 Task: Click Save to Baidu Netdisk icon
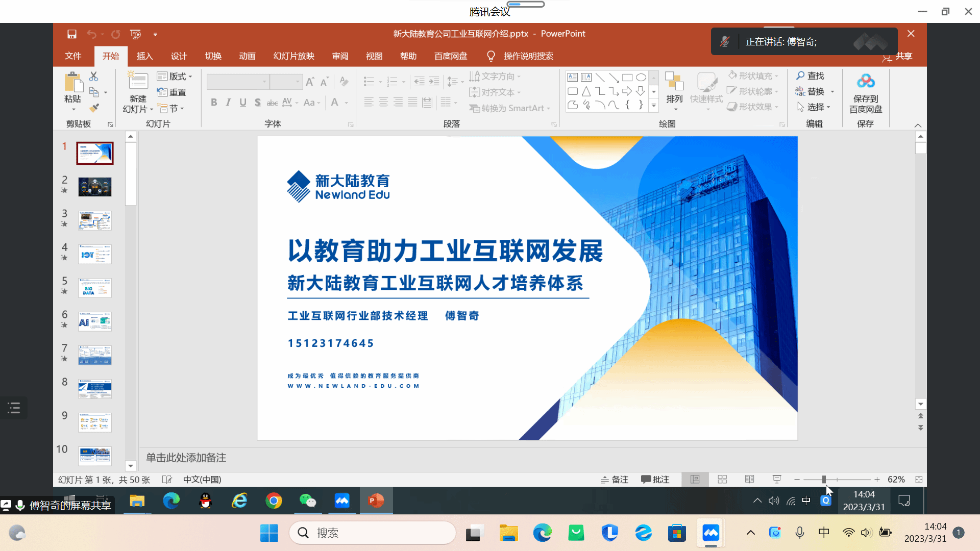865,82
